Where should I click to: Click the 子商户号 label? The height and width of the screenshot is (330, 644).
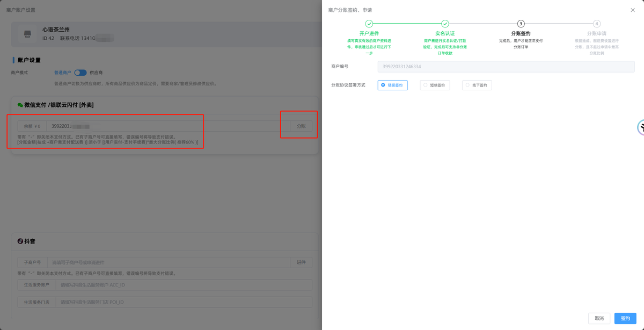[x=32, y=262]
